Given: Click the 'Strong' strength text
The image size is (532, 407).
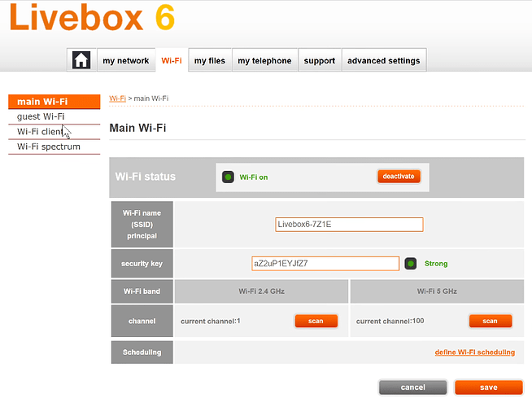Looking at the screenshot, I should [436, 264].
